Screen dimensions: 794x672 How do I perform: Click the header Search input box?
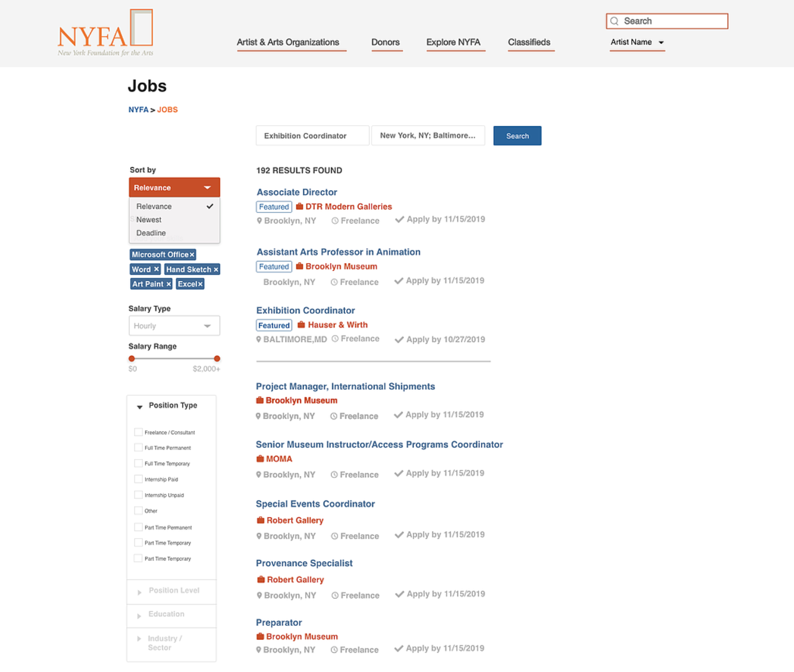667,21
